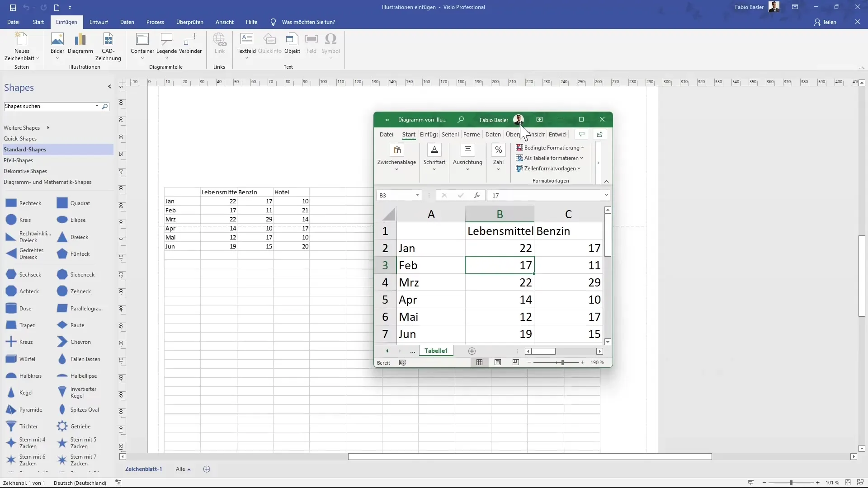Viewport: 868px width, 488px height.
Task: Click Neues Zeichenblatt icon
Action: [22, 46]
